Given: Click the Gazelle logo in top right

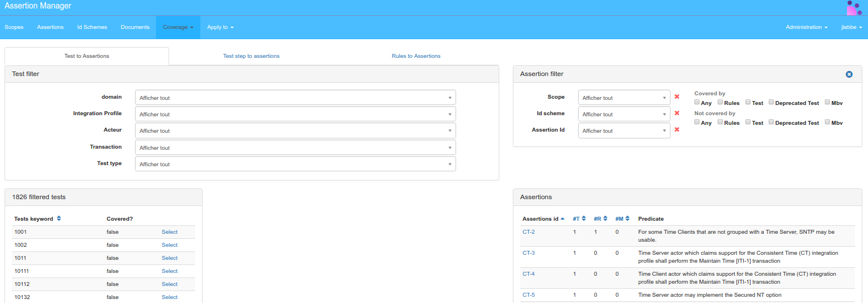Looking at the screenshot, I should coord(854,8).
